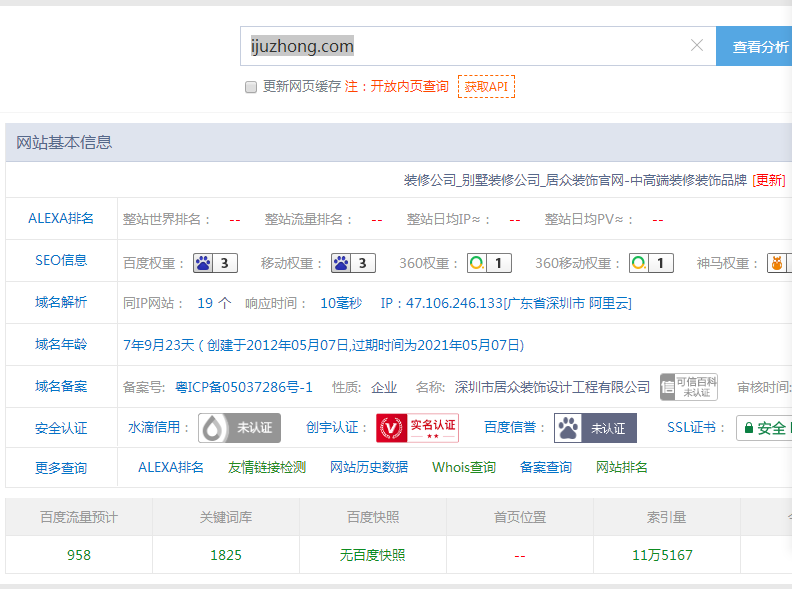This screenshot has width=792, height=589.
Task: Open the 域名年龄 row label
Action: click(x=61, y=345)
